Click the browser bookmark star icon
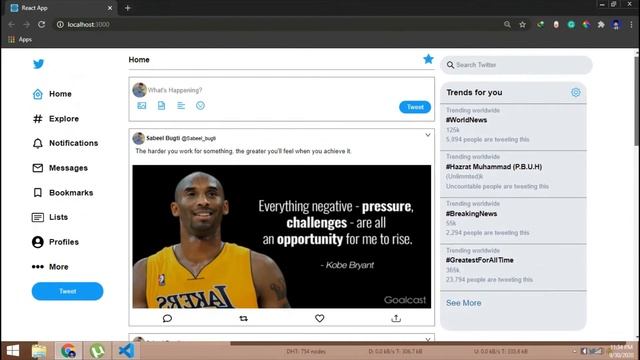The image size is (640, 360). tap(522, 24)
